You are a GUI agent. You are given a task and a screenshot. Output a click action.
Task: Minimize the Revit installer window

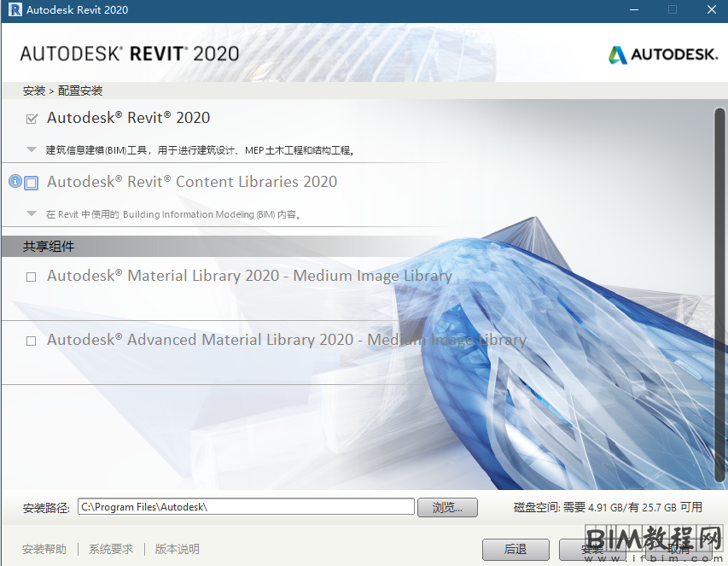[634, 9]
